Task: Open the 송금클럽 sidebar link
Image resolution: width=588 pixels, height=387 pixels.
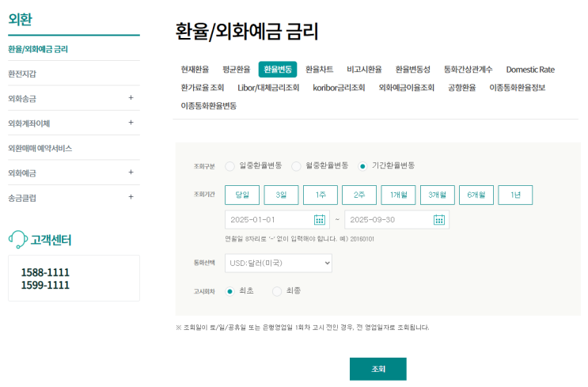Action: pos(22,198)
